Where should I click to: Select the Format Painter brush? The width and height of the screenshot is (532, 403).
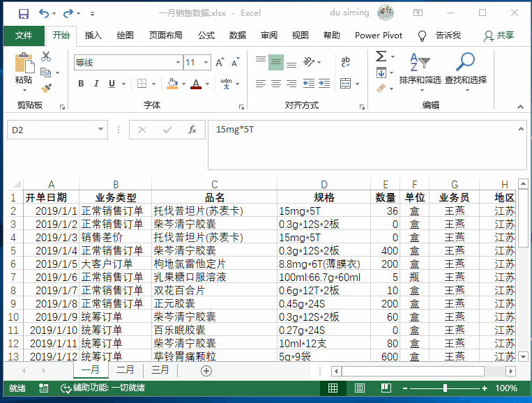pyautogui.click(x=46, y=88)
